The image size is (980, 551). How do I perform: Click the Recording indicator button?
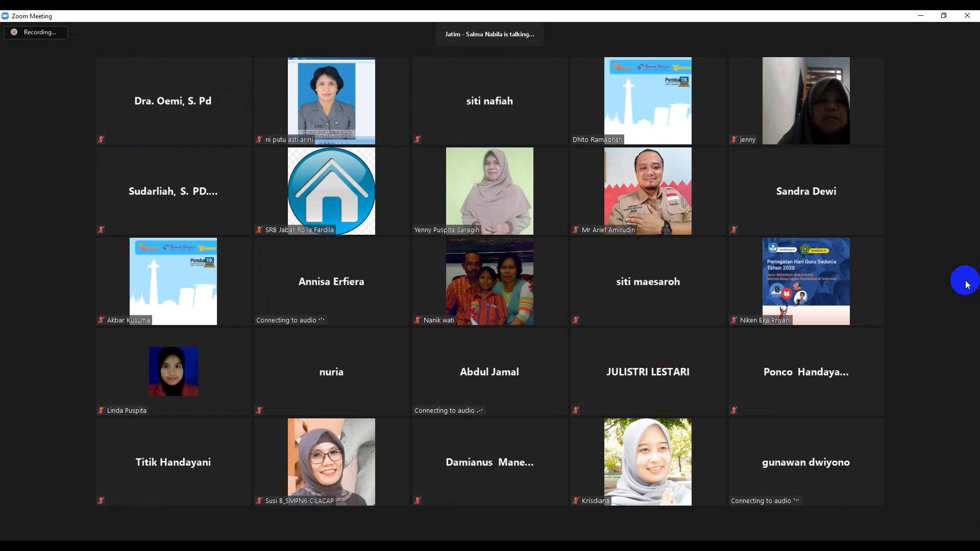(36, 32)
